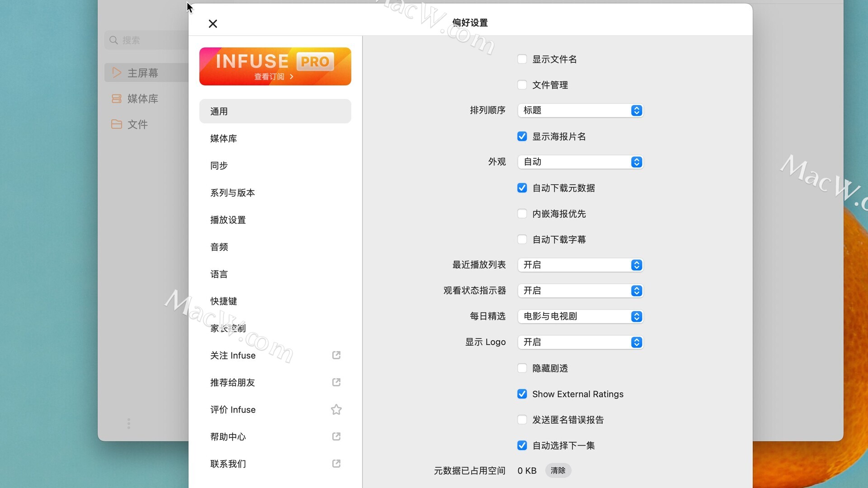Open the 关注 Infuse link
Viewport: 868px width, 488px height.
click(275, 355)
